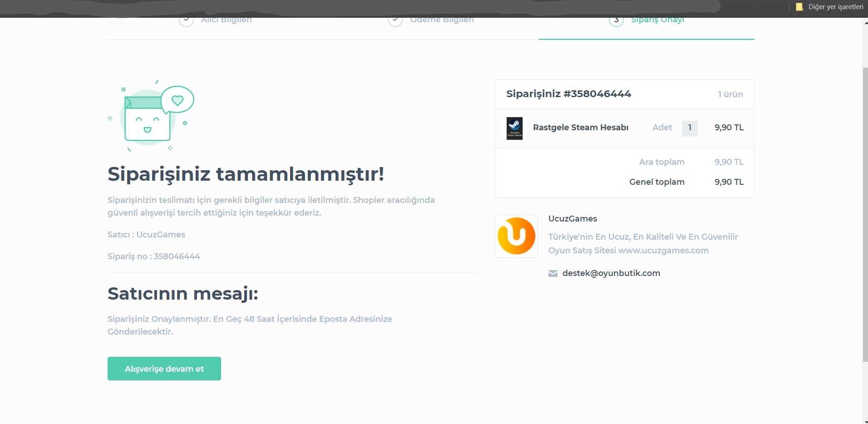Click the page vertical scrollbar

coord(865,214)
